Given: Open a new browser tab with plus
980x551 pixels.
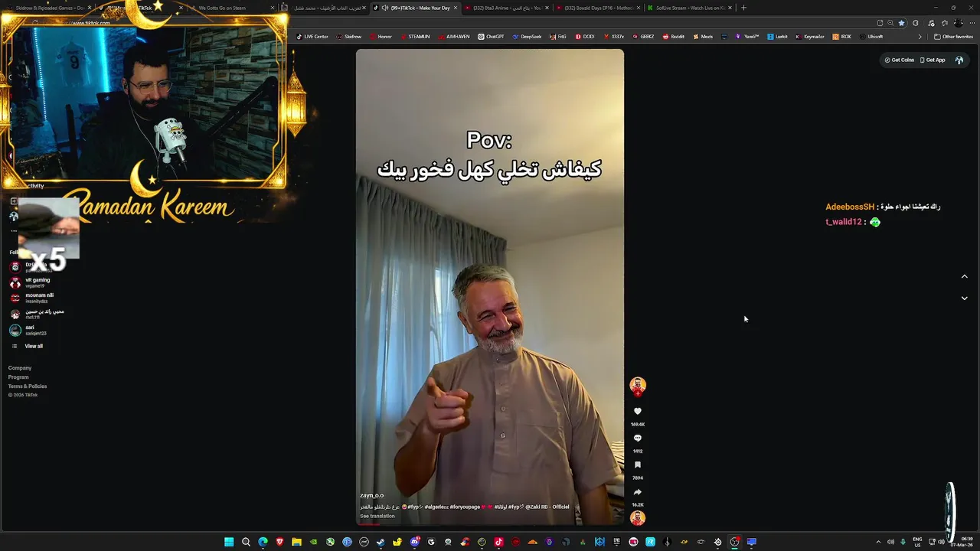Looking at the screenshot, I should tap(743, 8).
